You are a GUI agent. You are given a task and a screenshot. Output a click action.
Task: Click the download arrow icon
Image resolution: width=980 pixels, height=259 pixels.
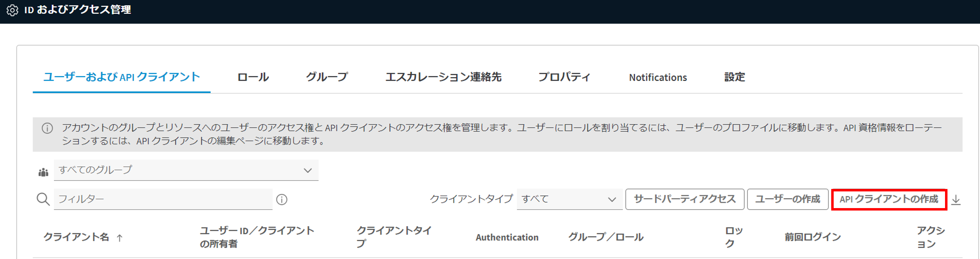(x=956, y=200)
